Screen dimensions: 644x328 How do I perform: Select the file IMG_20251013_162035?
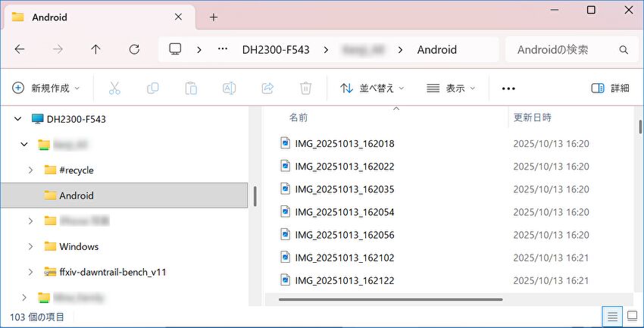[344, 189]
